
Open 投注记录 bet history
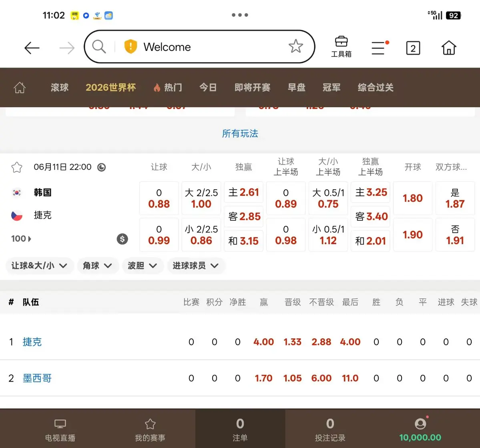[x=330, y=430]
